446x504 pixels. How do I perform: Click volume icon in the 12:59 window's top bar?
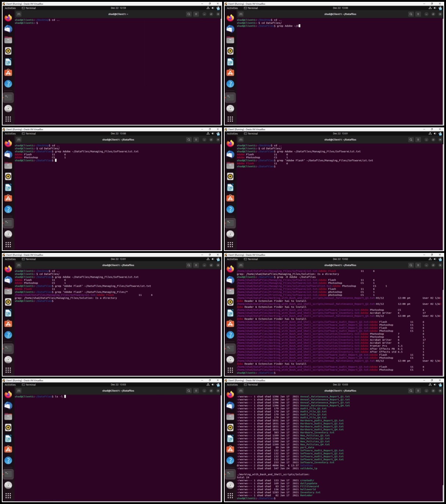213,8
